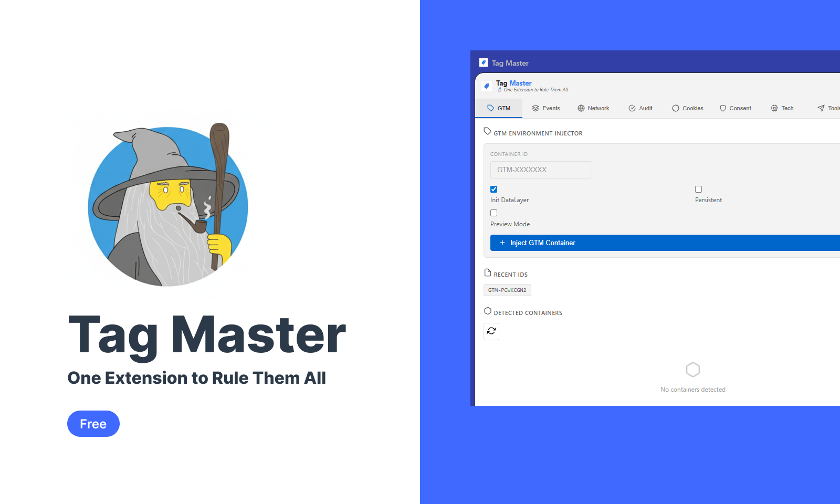
Task: Click the refresh icon under Detected Containers
Action: coord(491,331)
